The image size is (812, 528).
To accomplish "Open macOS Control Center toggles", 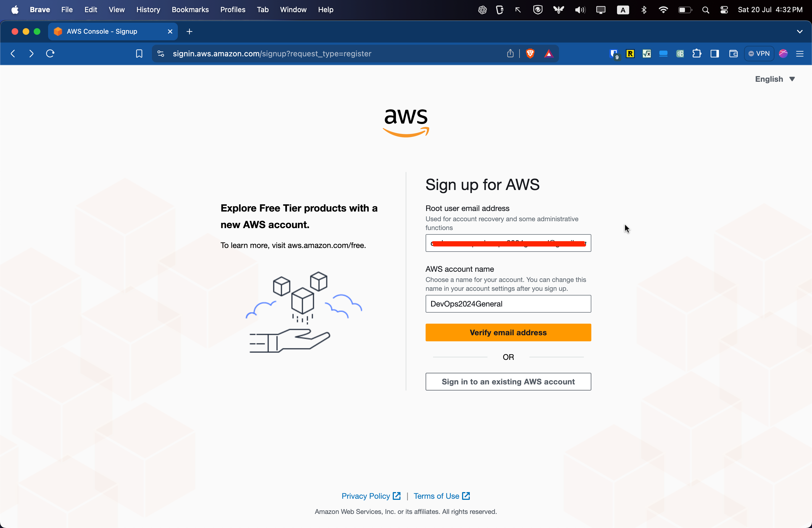I will pos(724,10).
